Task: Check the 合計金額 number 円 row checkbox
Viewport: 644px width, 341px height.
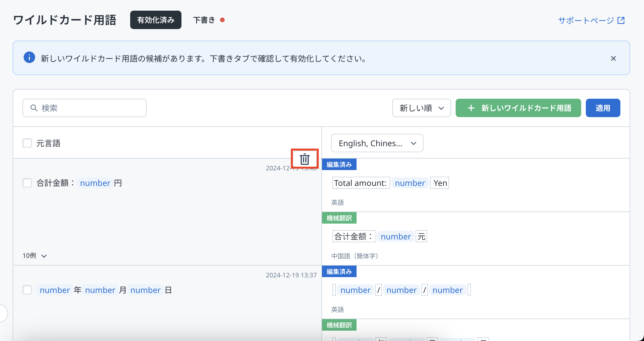Action: [27, 183]
